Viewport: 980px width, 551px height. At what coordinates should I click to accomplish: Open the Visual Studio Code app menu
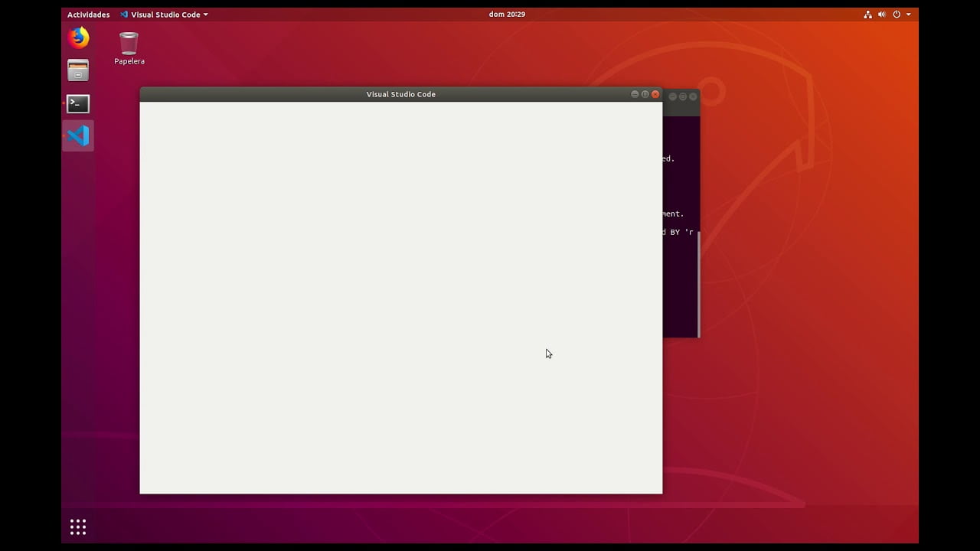tap(164, 15)
